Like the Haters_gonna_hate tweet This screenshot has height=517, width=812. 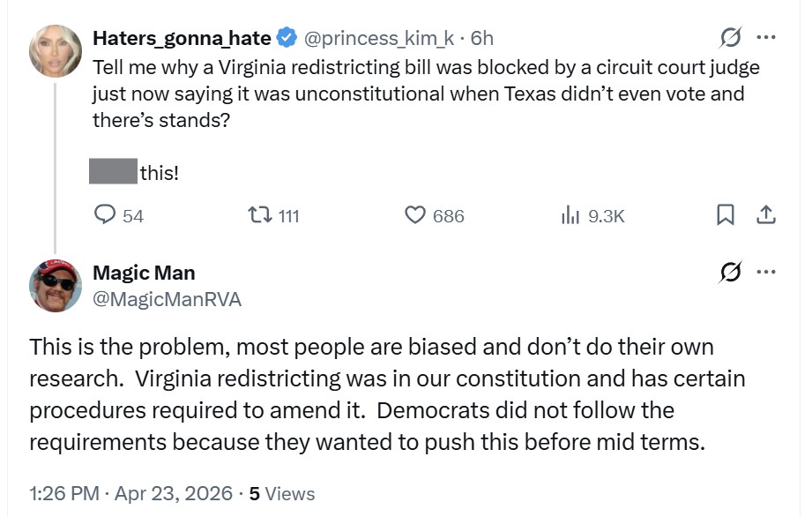click(x=415, y=215)
